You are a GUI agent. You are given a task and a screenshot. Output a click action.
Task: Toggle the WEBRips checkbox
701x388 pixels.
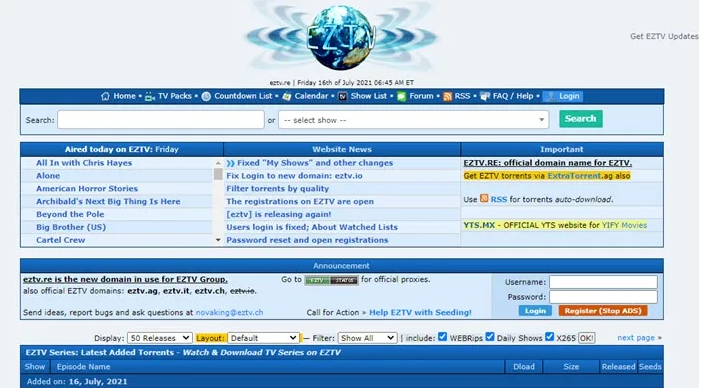point(443,337)
